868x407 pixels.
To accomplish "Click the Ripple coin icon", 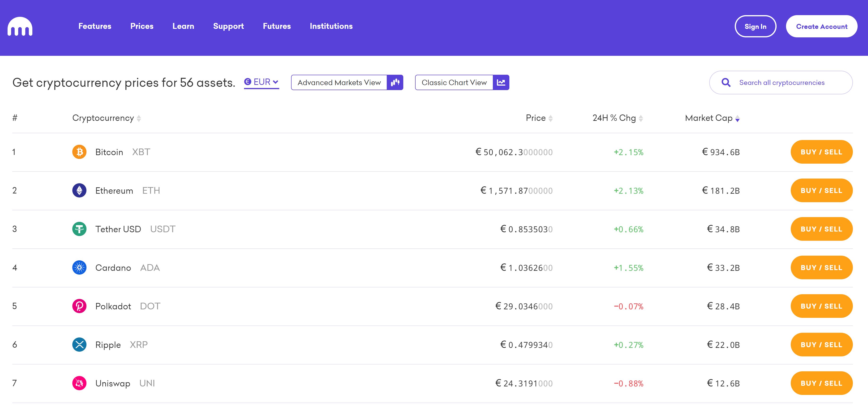I will (x=79, y=345).
